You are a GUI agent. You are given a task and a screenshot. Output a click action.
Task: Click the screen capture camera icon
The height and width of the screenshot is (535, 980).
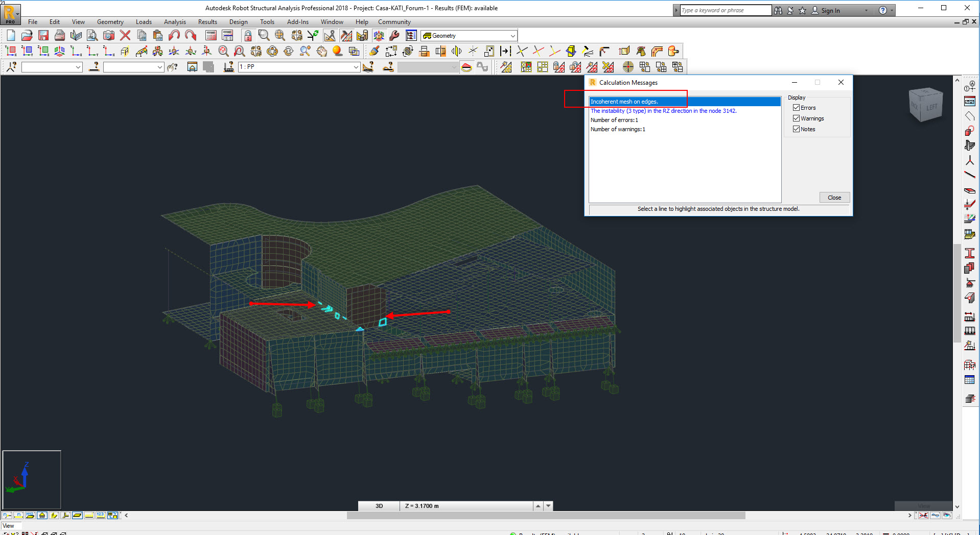(x=109, y=35)
